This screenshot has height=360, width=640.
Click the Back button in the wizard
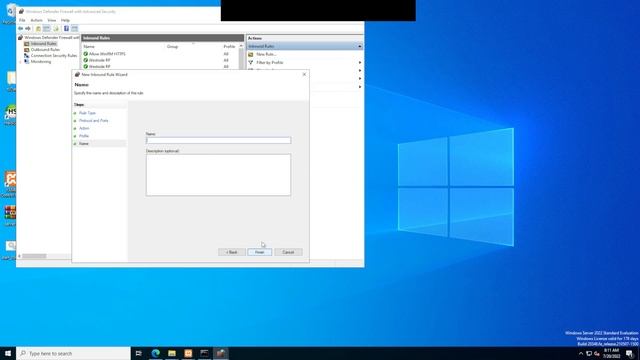click(x=231, y=252)
